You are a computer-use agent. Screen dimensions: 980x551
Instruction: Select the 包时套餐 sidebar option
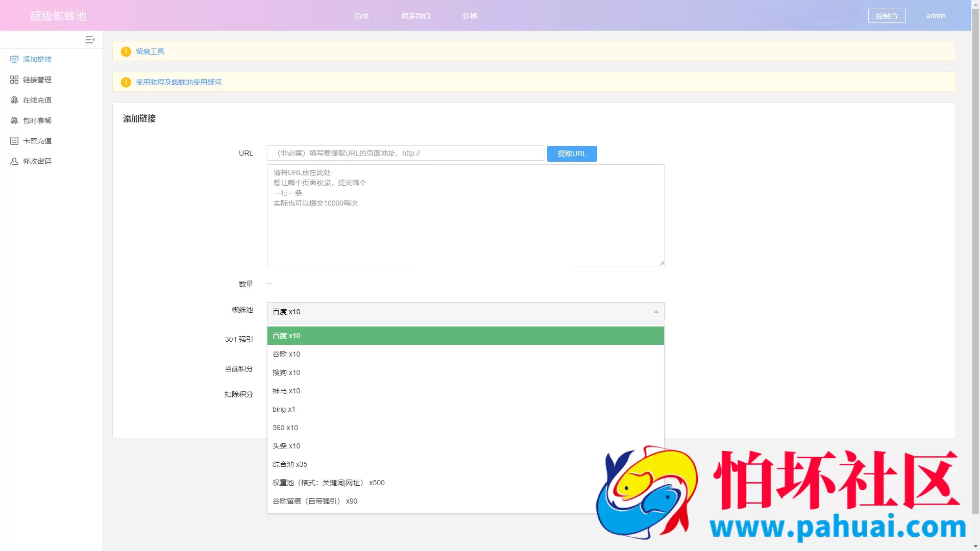[x=36, y=120]
